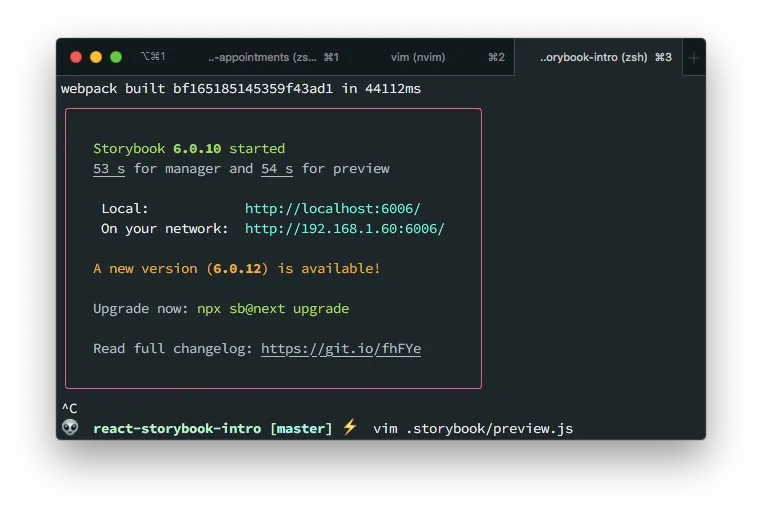Click the 'vim .storybook/preview.js' command
The height and width of the screenshot is (514, 762).
[473, 428]
